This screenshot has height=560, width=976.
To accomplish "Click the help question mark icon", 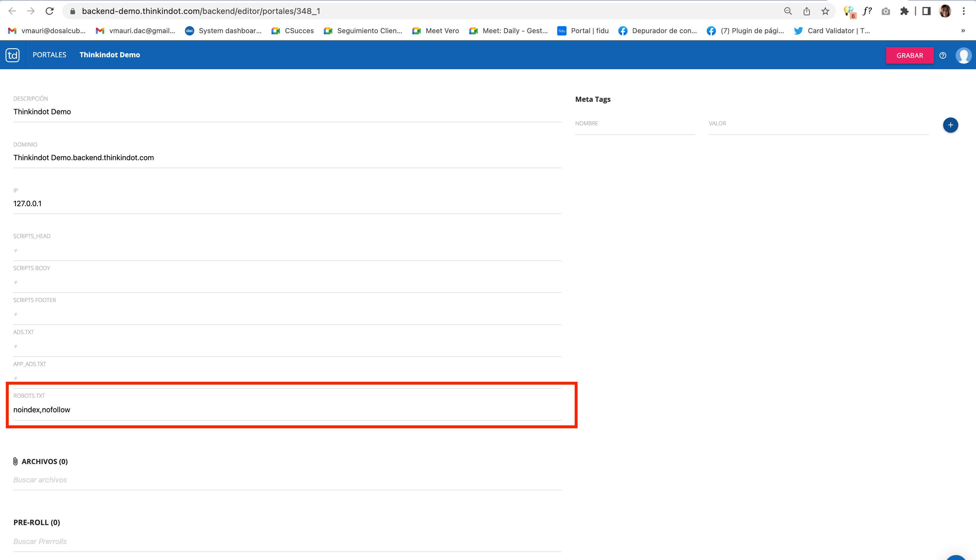I will pos(943,55).
